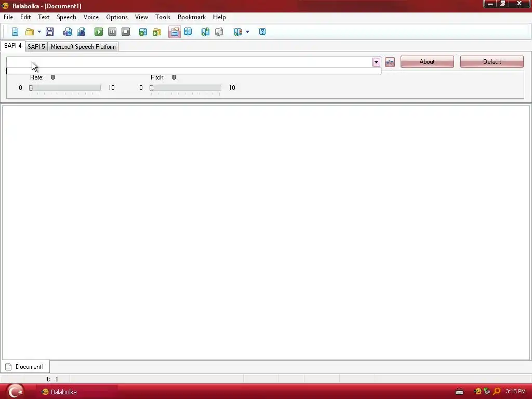The height and width of the screenshot is (399, 532).
Task: Open the Tools menu
Action: click(163, 17)
